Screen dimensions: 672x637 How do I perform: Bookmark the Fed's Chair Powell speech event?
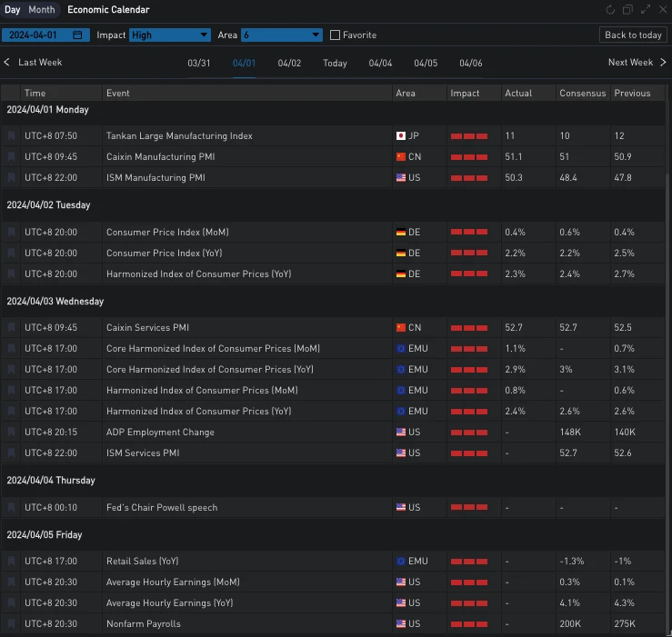pos(11,508)
